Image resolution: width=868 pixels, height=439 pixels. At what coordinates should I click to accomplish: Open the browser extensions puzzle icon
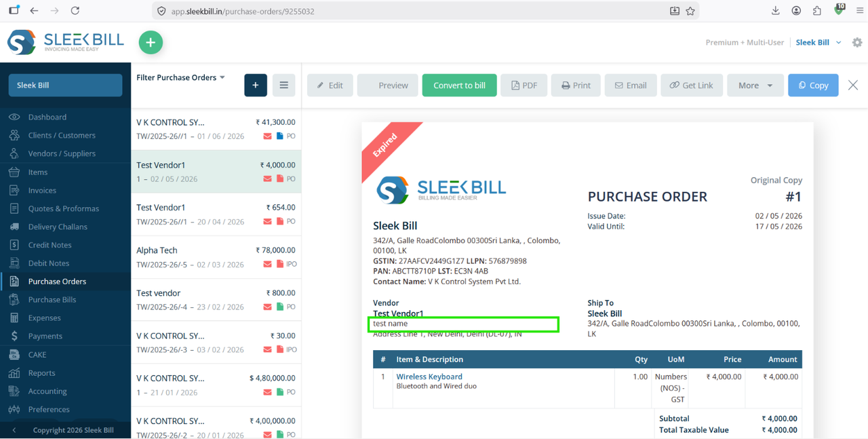[816, 11]
